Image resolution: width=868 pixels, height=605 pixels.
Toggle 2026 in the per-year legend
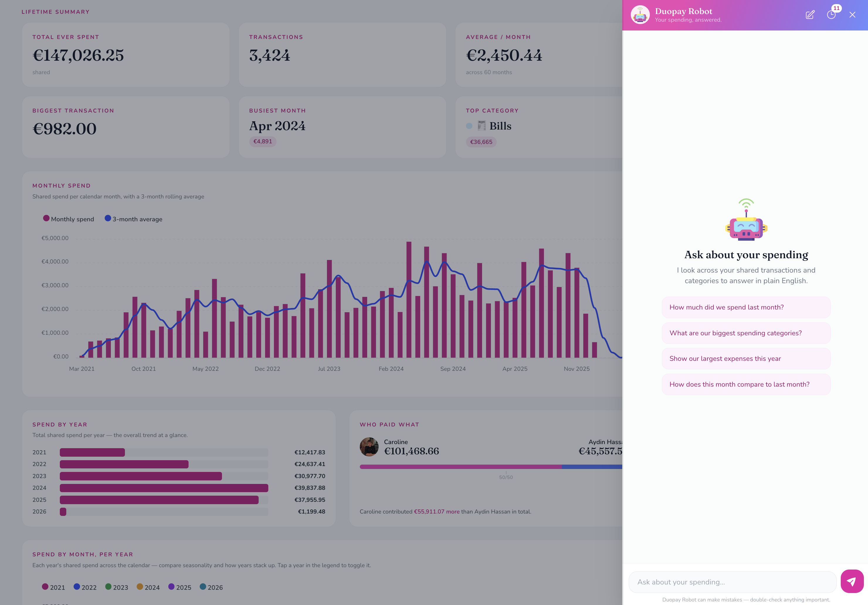click(x=211, y=587)
